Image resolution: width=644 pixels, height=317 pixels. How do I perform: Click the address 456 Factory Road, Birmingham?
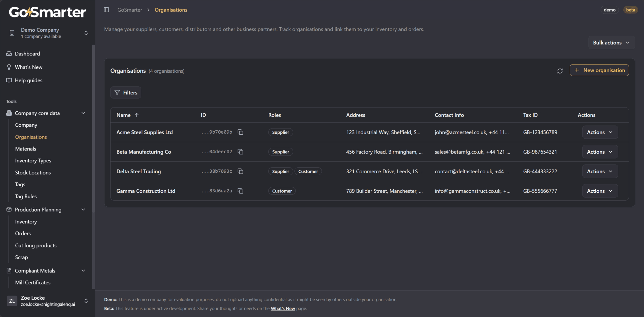pos(384,152)
